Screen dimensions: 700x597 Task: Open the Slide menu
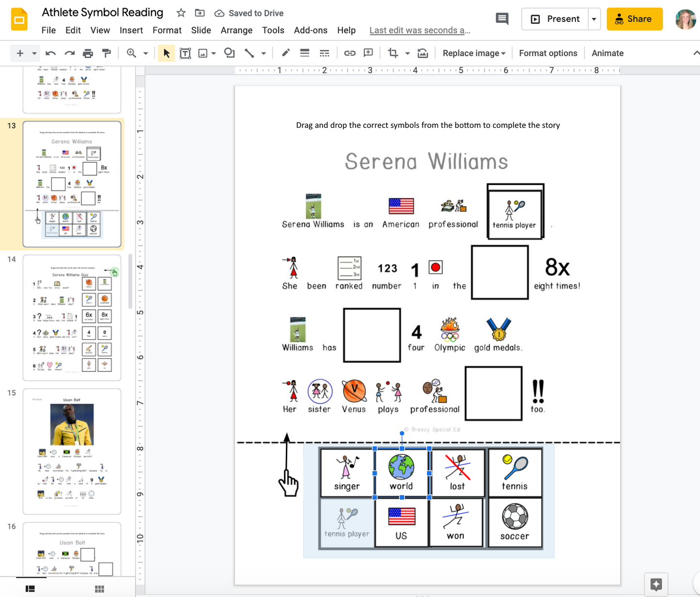[201, 30]
